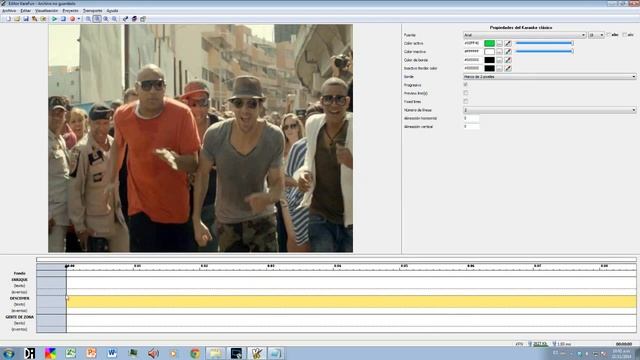640x360 pixels.
Task: Open the Ayuda menu
Action: 112,11
